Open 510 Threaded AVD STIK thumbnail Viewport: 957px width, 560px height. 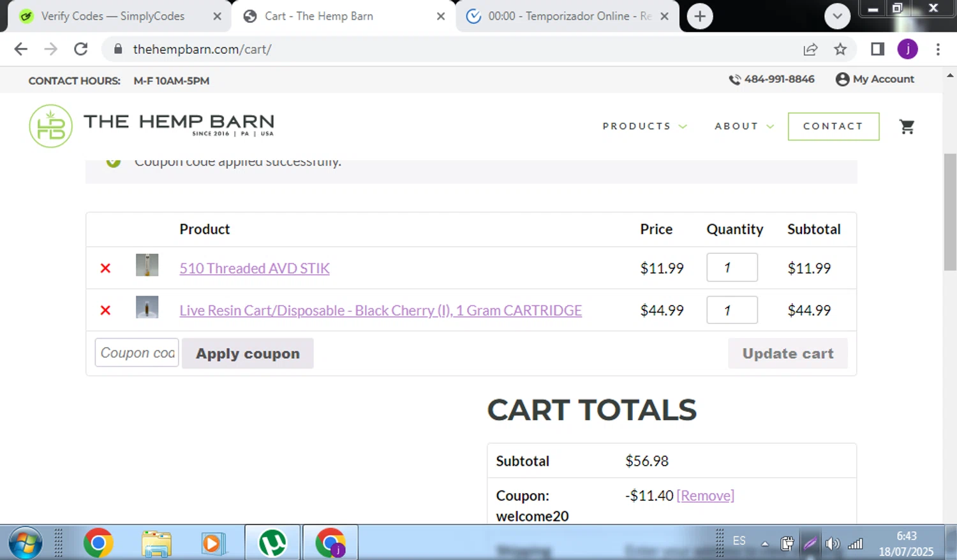[147, 265]
